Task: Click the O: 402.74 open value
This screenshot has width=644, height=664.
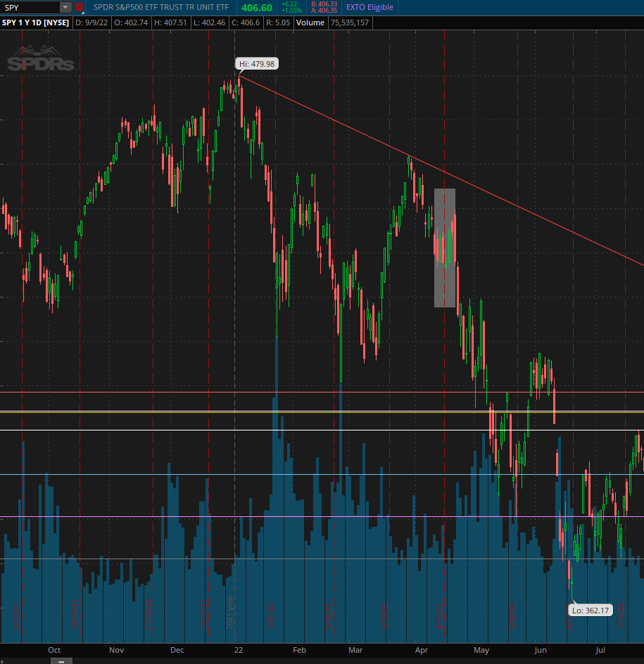Action: (131, 23)
